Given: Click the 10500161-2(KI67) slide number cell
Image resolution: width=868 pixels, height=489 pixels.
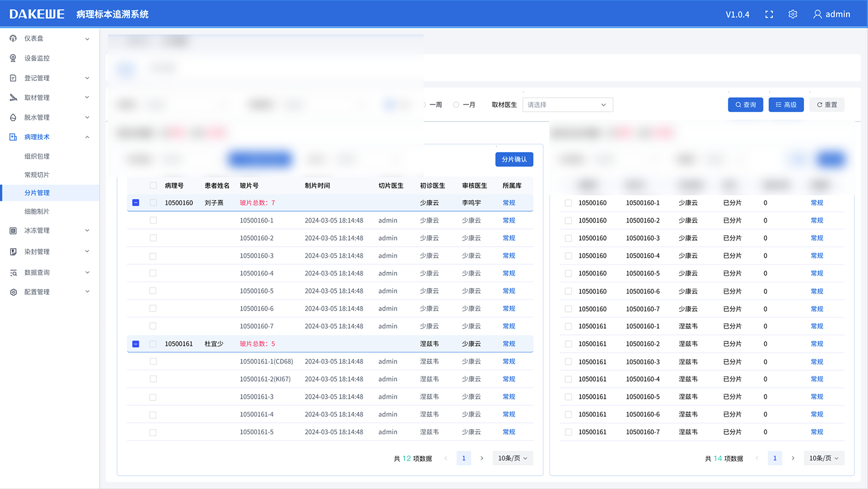Looking at the screenshot, I should 265,379.
